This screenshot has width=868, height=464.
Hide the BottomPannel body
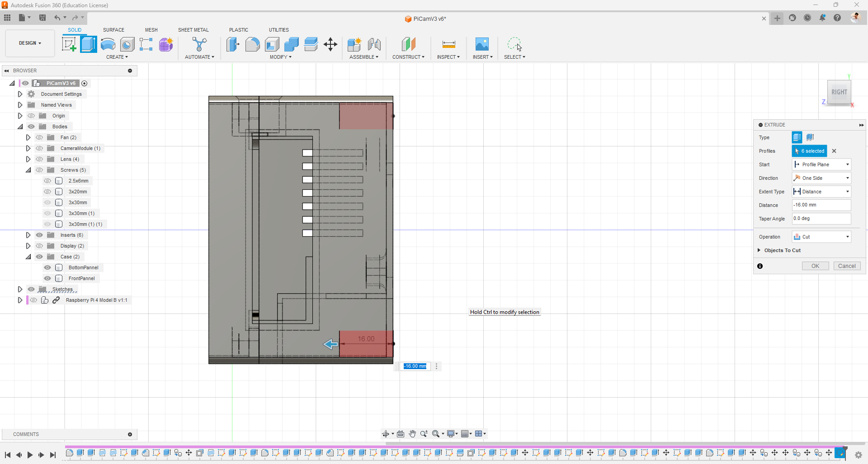(x=47, y=267)
